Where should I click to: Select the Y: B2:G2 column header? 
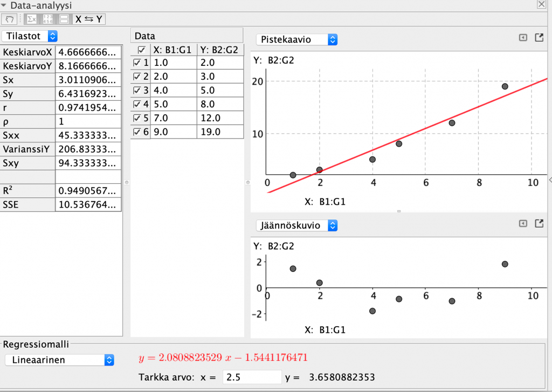220,50
